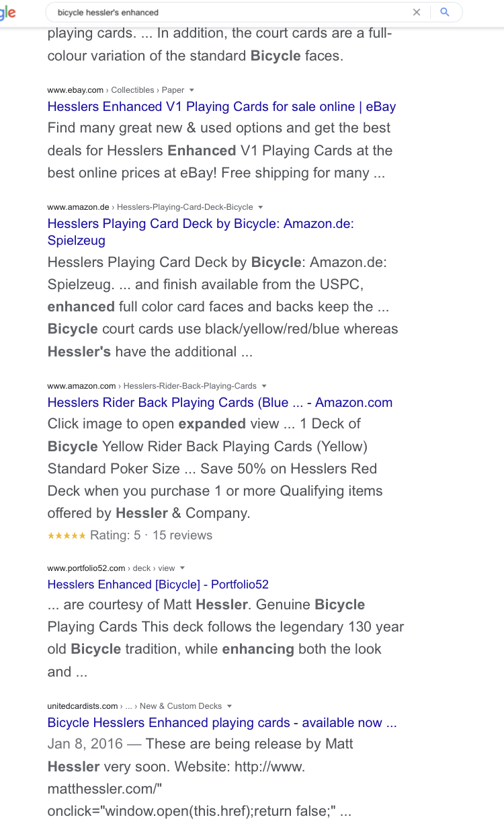Open Hesslers Rider Back Amazon.com result
The image size is (504, 838).
(220, 402)
